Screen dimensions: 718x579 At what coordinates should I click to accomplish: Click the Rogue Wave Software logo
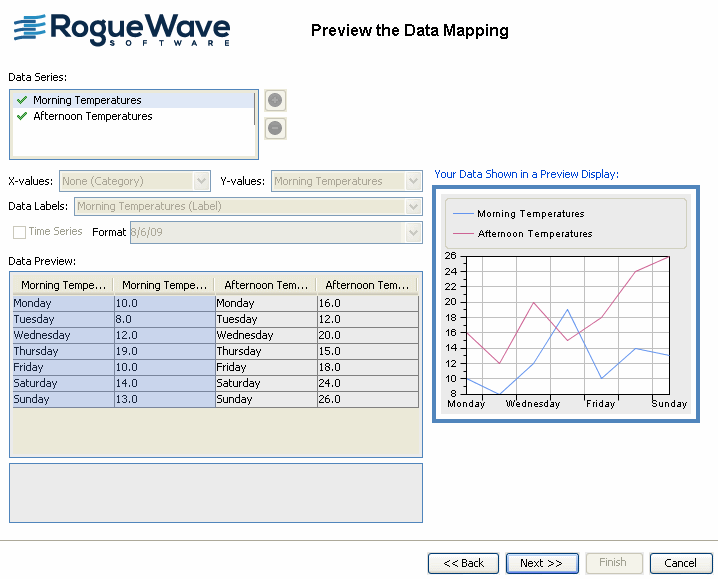(122, 29)
